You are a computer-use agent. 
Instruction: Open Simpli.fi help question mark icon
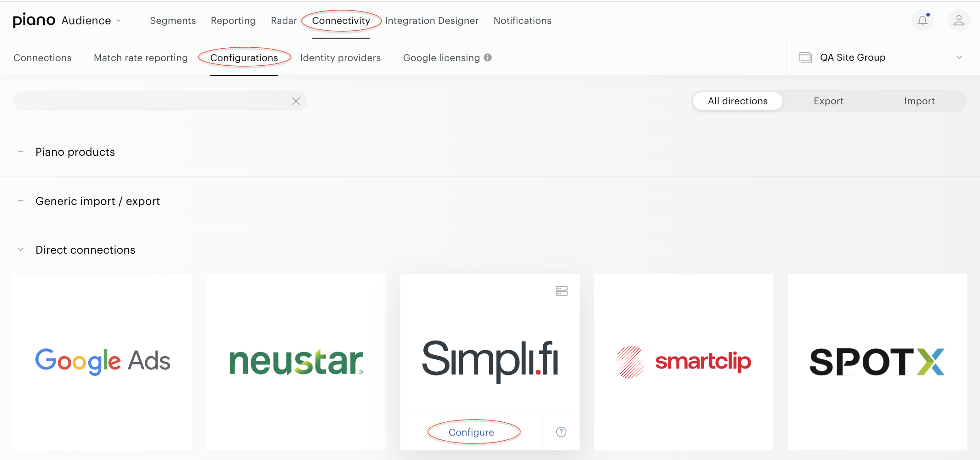click(561, 432)
